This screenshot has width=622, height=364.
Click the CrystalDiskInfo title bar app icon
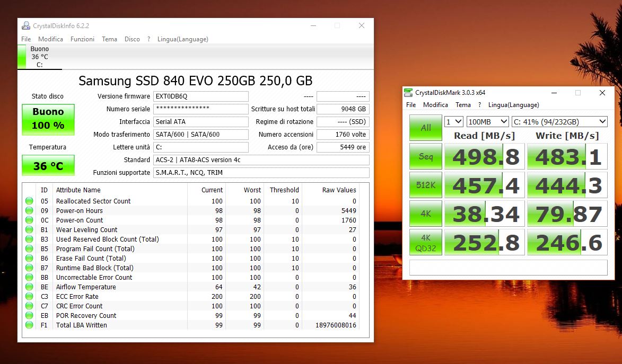pyautogui.click(x=26, y=26)
